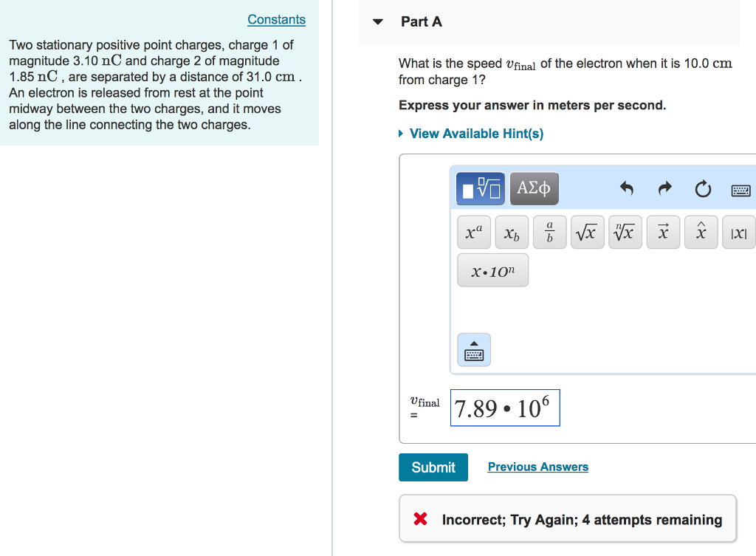Viewport: 756px width, 556px height.
Task: Insert an nth root expression
Action: [625, 231]
